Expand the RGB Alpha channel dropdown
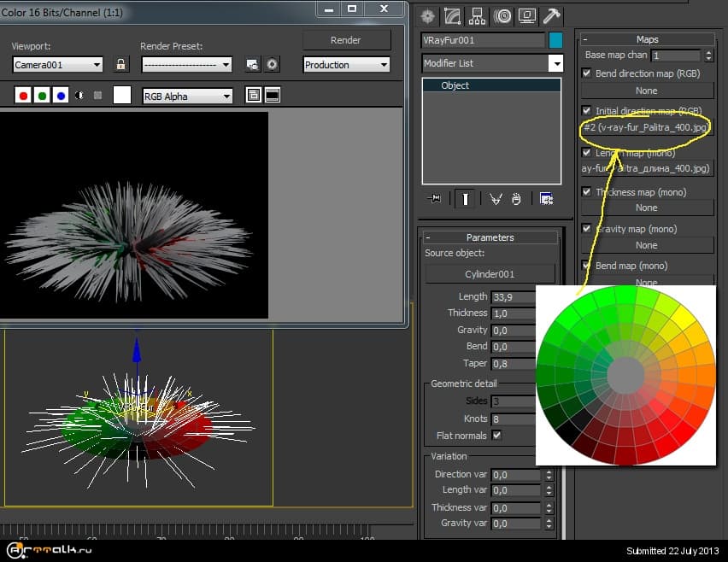Image resolution: width=728 pixels, height=562 pixels. click(x=187, y=97)
